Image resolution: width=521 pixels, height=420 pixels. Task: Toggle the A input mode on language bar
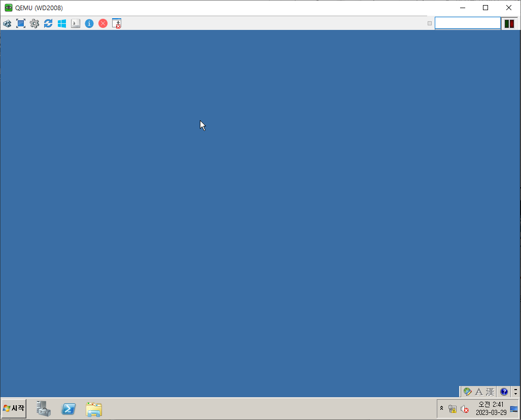[479, 392]
